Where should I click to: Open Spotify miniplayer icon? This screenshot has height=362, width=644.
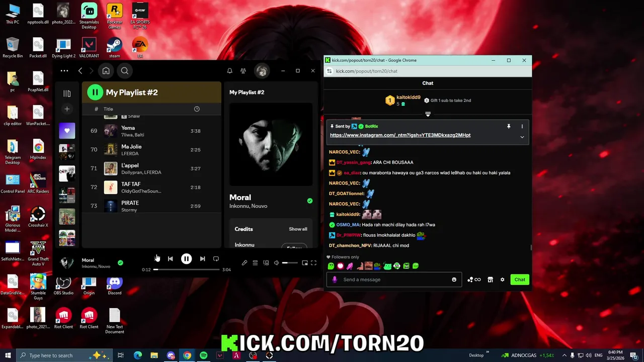point(304,263)
